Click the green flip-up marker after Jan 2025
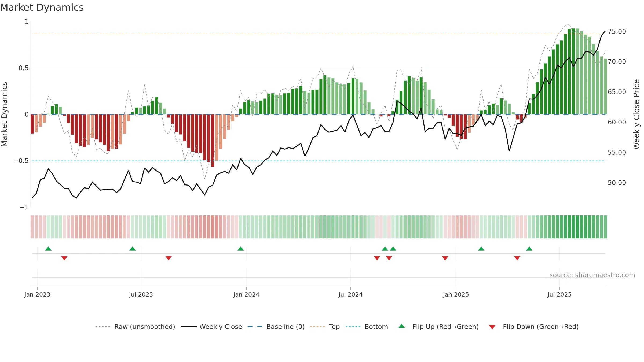The image size is (644, 362). (481, 249)
